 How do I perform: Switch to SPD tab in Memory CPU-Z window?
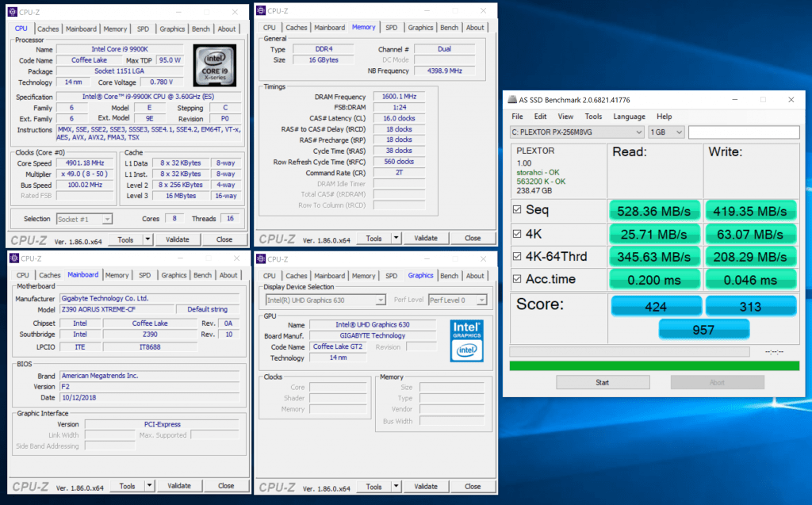click(x=392, y=28)
